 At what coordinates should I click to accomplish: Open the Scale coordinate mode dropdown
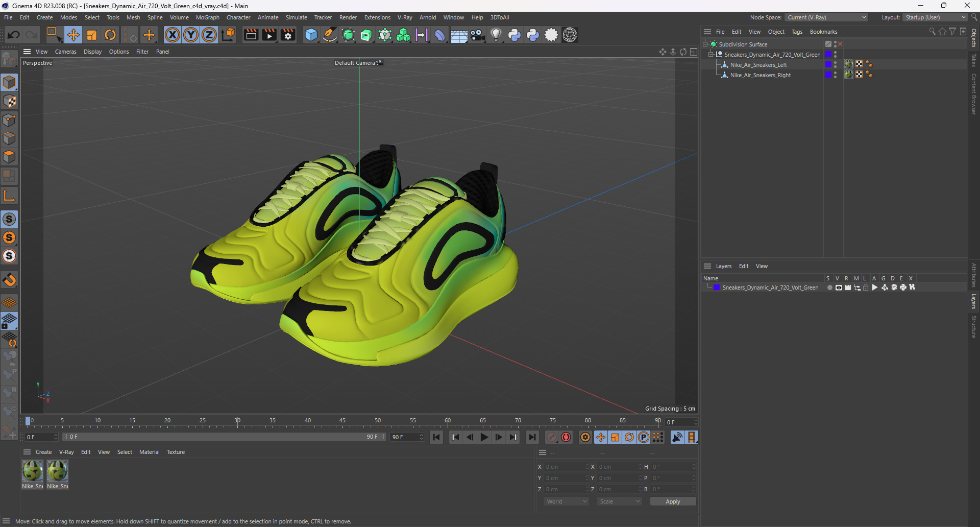620,501
